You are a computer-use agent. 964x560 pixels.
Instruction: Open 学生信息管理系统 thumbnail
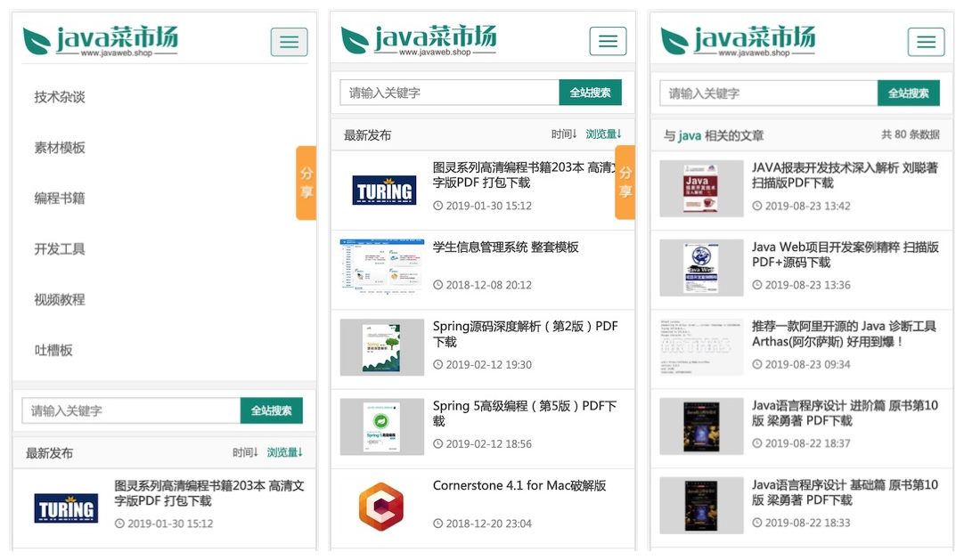(382, 267)
